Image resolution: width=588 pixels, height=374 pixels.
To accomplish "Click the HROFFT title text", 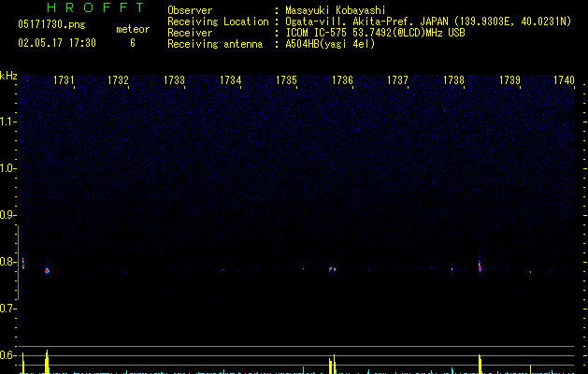I will click(x=95, y=7).
